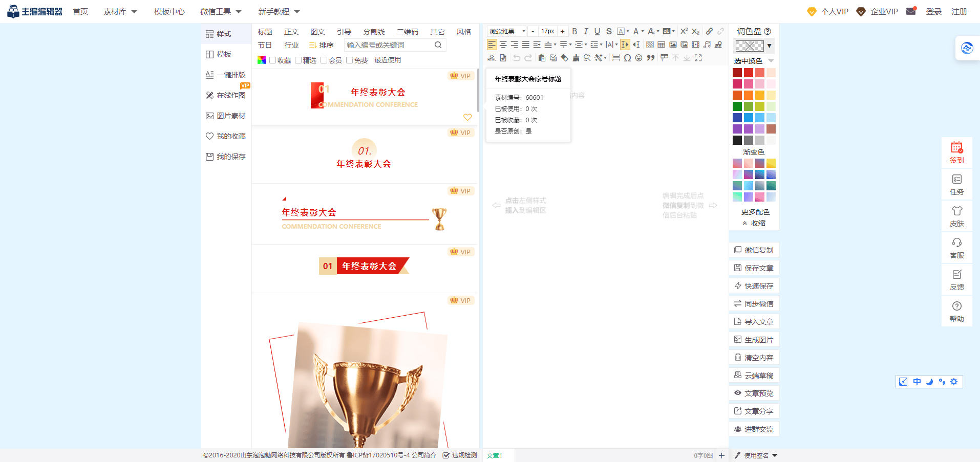980x462 pixels.
Task: Insert a special character with the Omega icon
Action: click(x=627, y=58)
